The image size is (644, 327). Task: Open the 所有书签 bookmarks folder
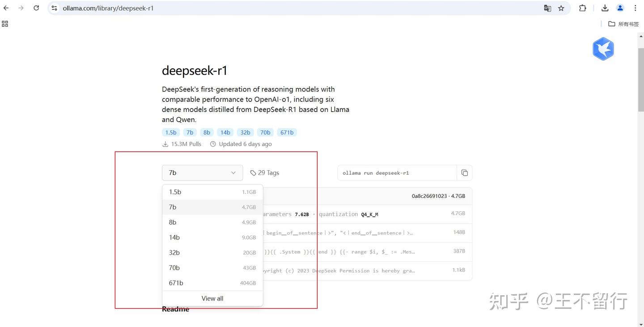point(624,24)
